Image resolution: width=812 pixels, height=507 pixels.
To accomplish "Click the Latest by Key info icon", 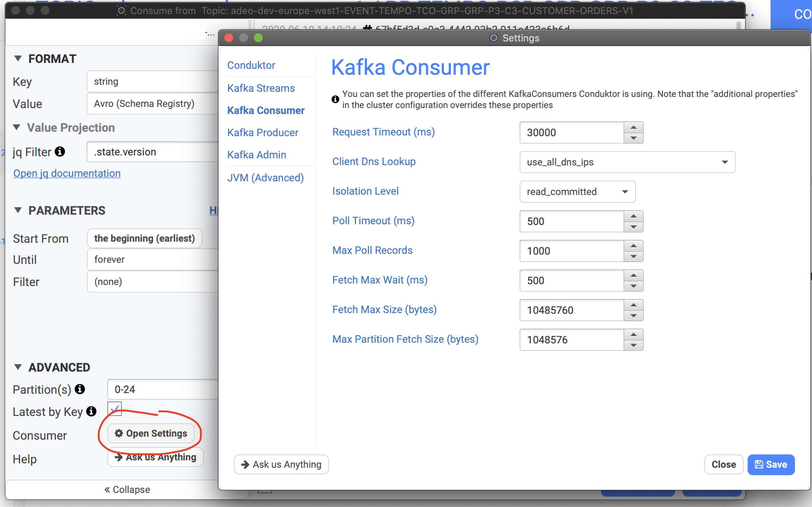I will [91, 411].
